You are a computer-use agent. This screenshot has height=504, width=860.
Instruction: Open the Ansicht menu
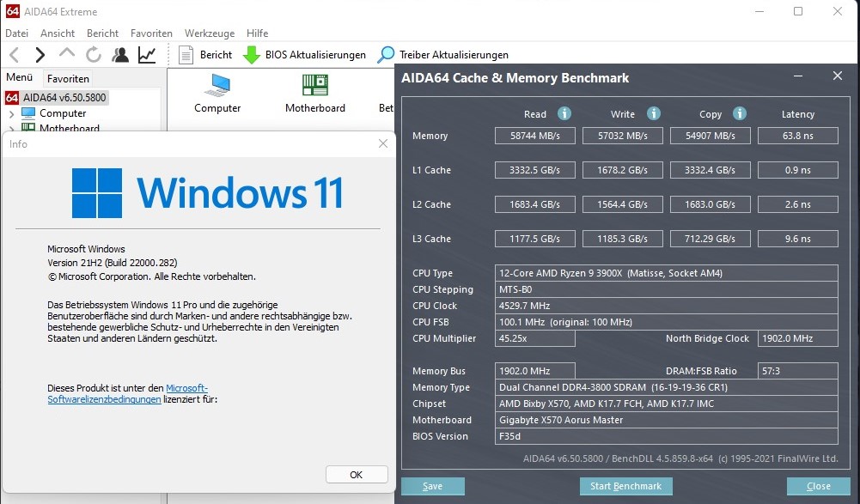[x=58, y=33]
